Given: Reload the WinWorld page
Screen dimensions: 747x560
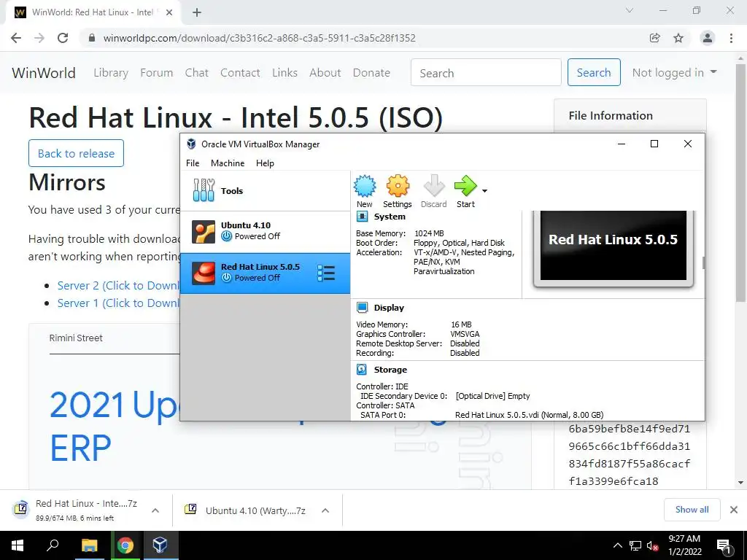Looking at the screenshot, I should point(63,38).
